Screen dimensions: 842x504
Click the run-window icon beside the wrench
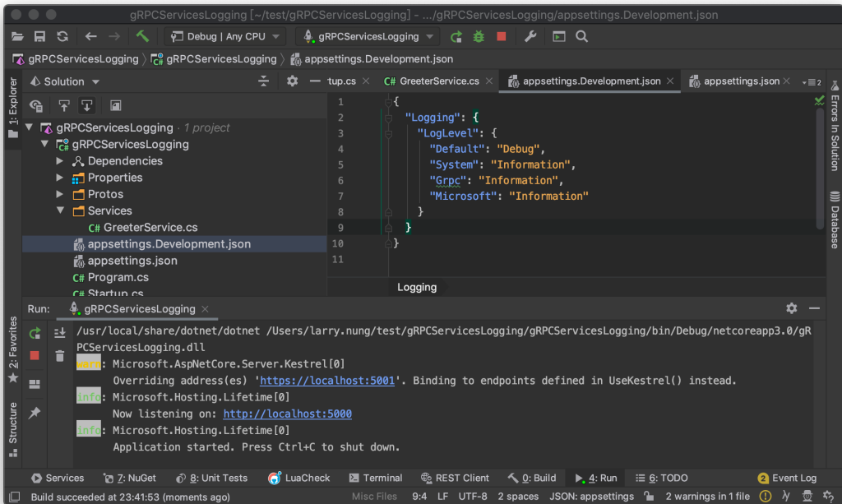tap(559, 36)
